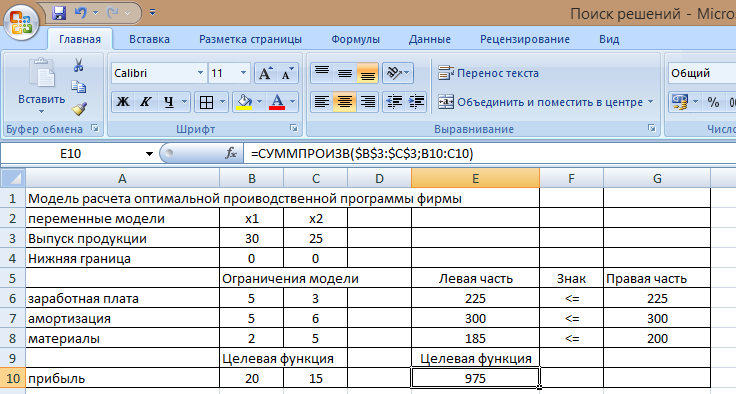Align text to top of cell
Viewport: 736px width, 394px height.
[322, 73]
